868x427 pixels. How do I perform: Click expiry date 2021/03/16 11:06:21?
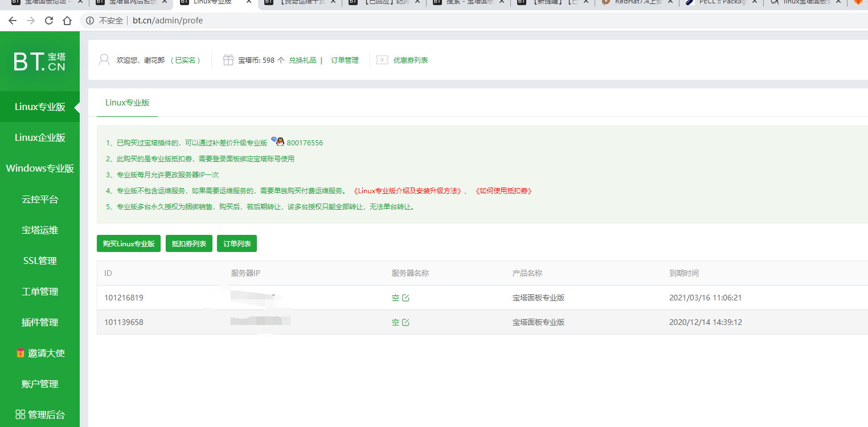click(706, 298)
